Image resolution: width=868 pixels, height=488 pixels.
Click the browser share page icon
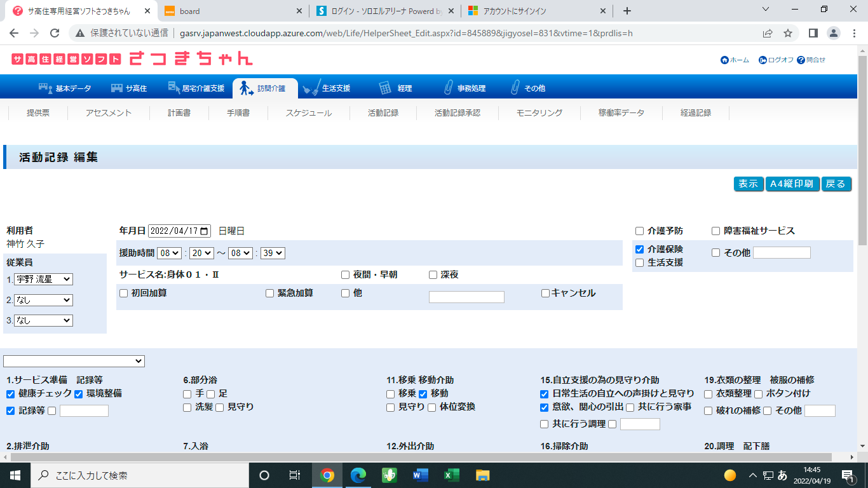point(768,33)
